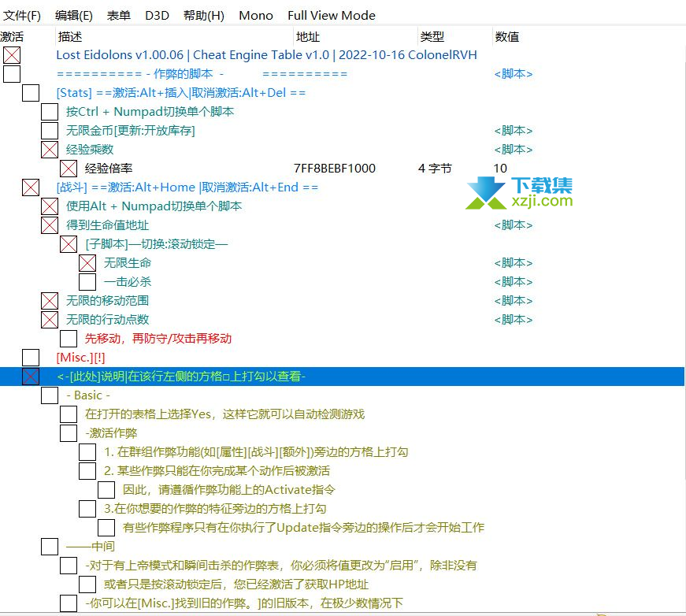Select the 经验倍率 description text

click(x=109, y=169)
